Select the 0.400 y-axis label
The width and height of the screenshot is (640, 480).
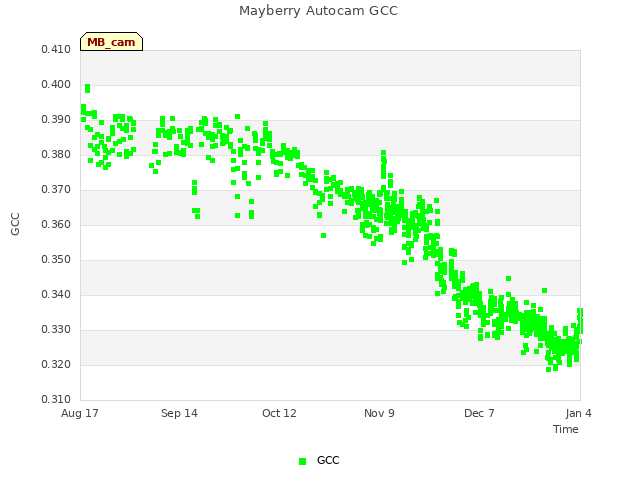(56, 84)
